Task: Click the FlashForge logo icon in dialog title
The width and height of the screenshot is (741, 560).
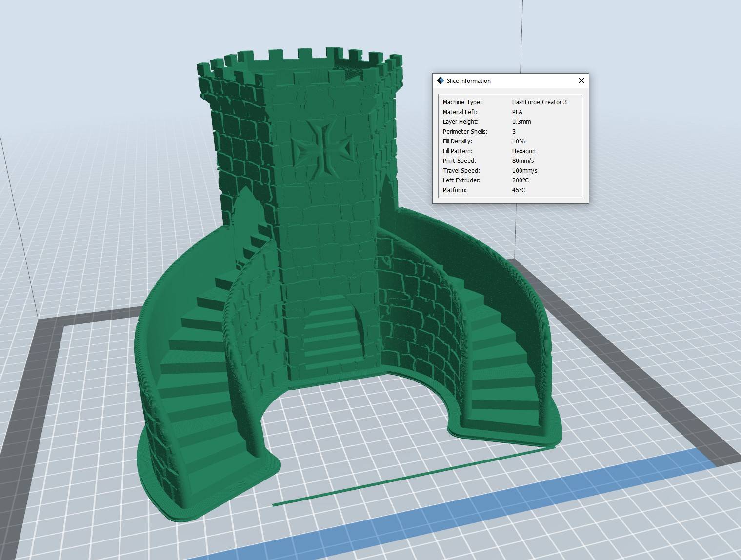Action: [440, 80]
